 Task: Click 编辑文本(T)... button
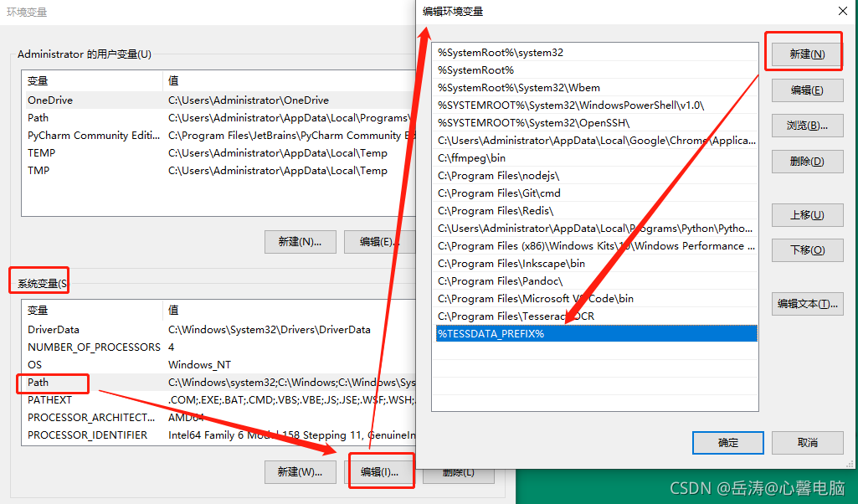[x=807, y=304]
